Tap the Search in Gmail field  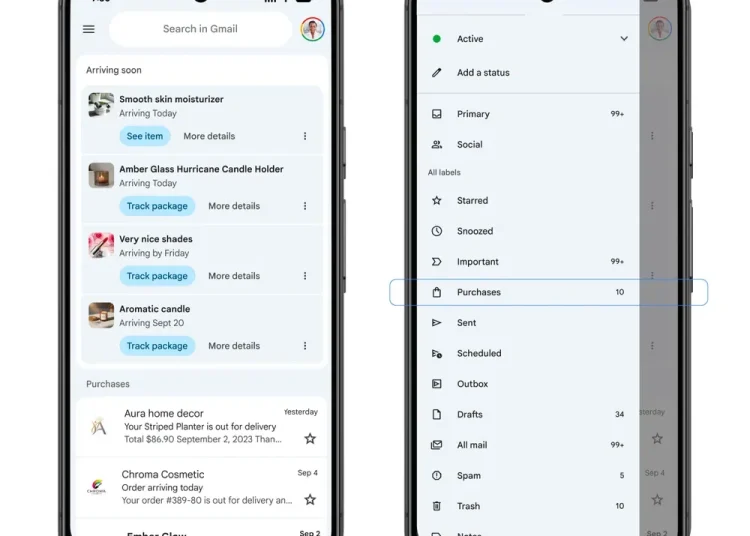[200, 29]
